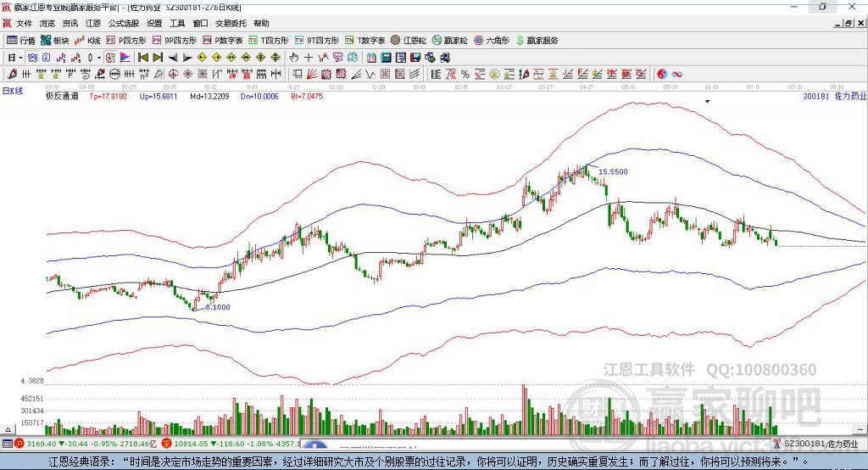Click the 极反通道 indicator label
Image resolution: width=868 pixels, height=470 pixels.
pos(62,97)
